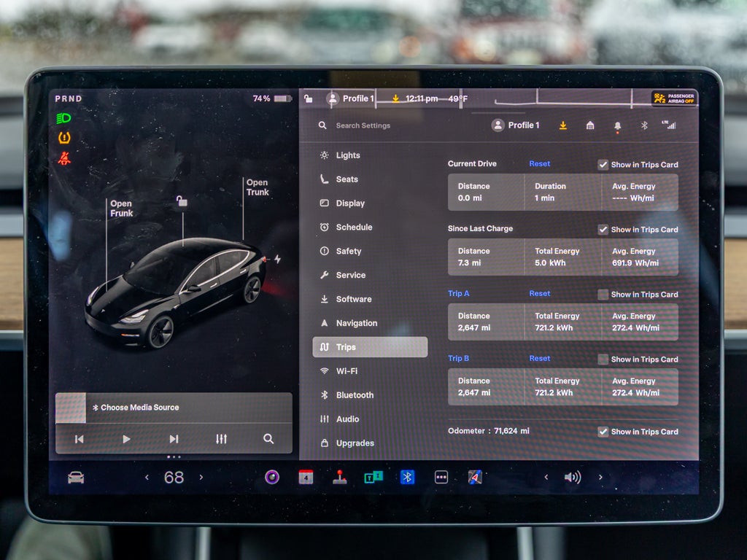Screen dimensions: 747x560
Task: Switch to the Display settings section
Action: point(352,203)
